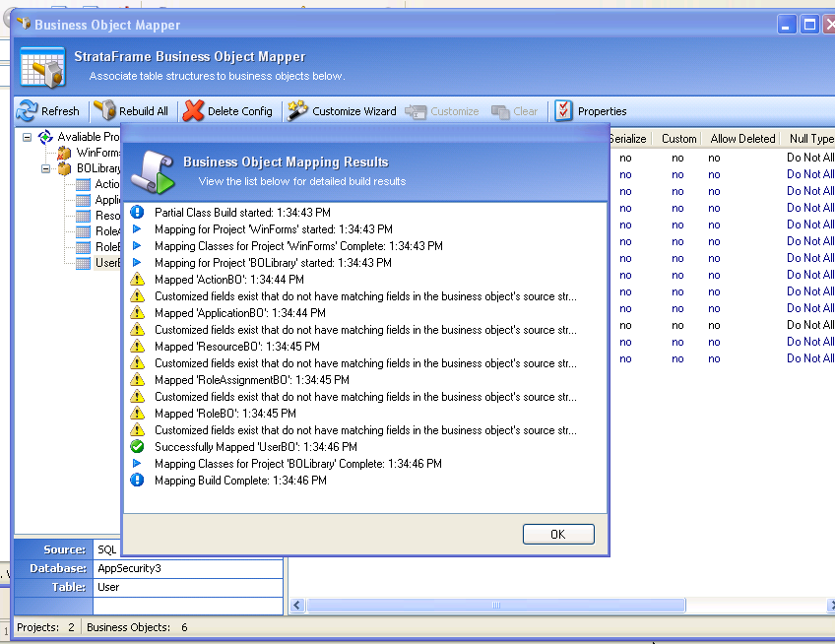This screenshot has height=644, width=835.
Task: Click the Database field showing AppSecurity3
Action: pos(188,568)
